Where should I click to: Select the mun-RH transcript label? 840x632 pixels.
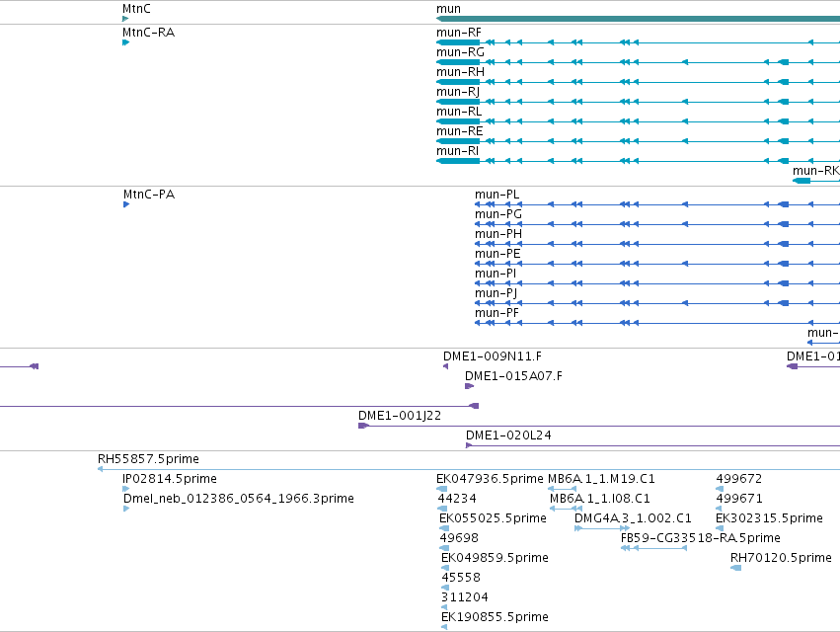460,72
